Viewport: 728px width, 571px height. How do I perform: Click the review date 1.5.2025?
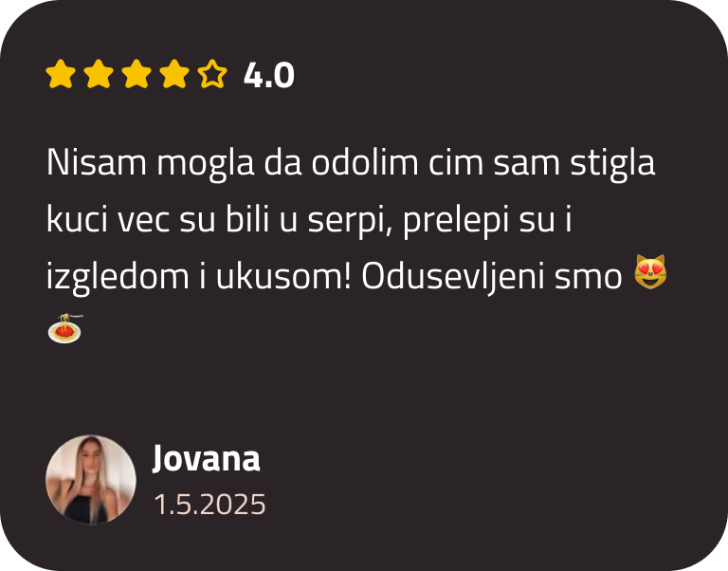(x=209, y=505)
